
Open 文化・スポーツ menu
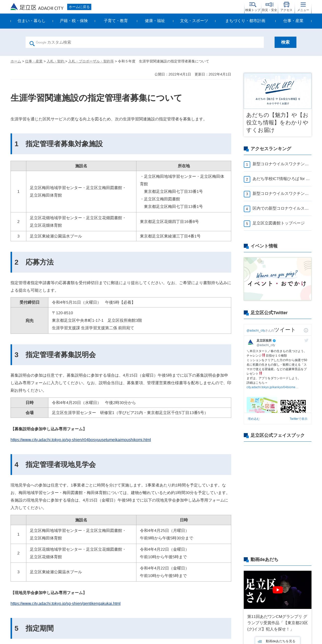point(194,21)
